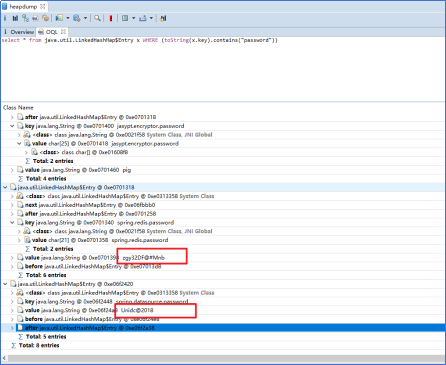Select 'Total: 6 entries' row
This screenshot has width=446, height=365.
[223, 275]
